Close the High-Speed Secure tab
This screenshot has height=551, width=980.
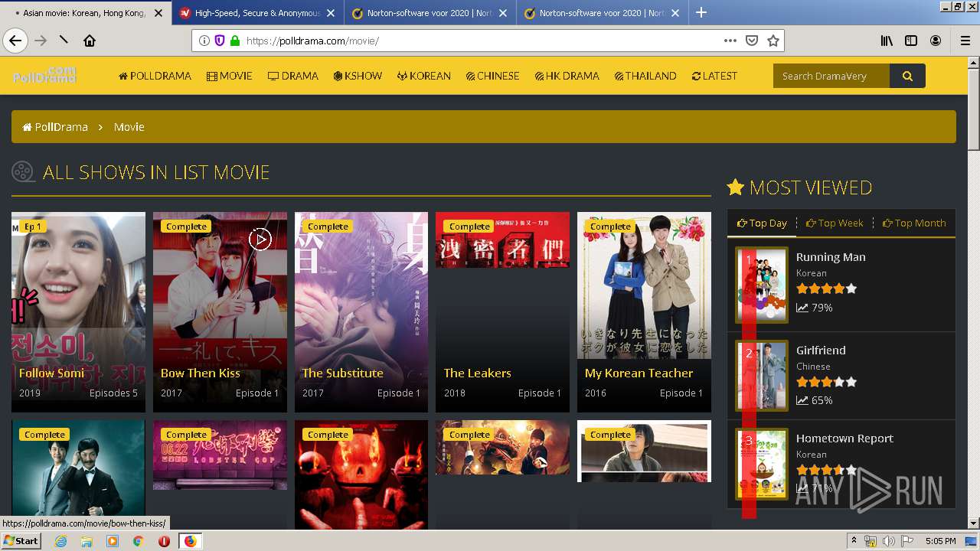[x=331, y=13]
